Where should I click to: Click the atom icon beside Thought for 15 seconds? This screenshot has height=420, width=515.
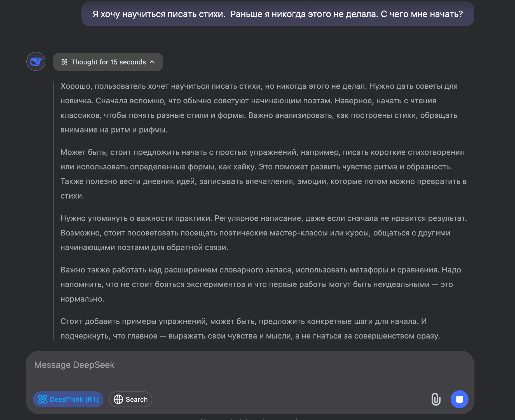(x=64, y=62)
